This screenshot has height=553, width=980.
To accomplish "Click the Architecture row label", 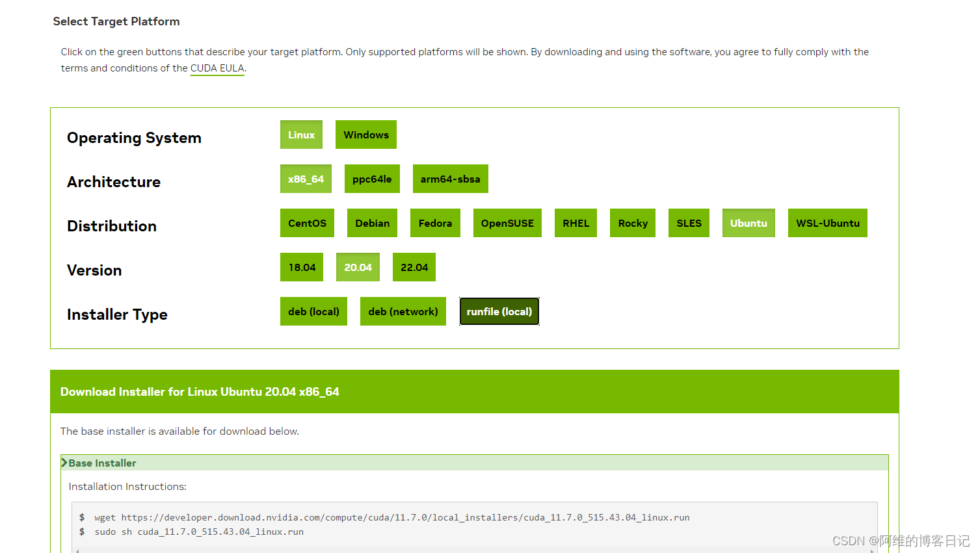I will pyautogui.click(x=114, y=182).
